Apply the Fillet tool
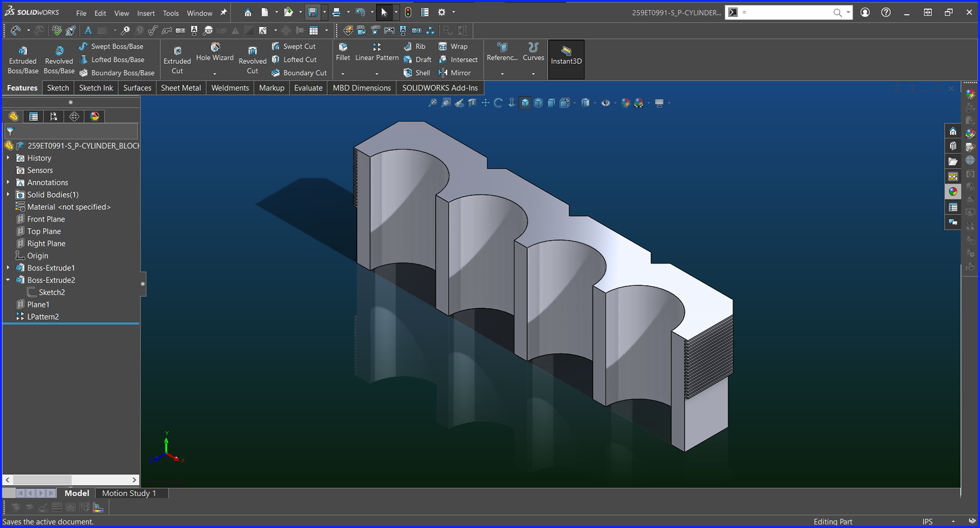 [343, 53]
